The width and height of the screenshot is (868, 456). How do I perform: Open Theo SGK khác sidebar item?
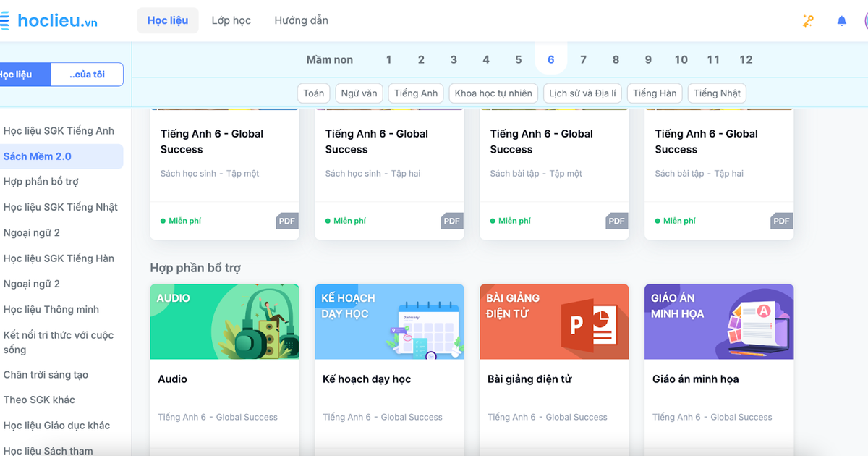39,400
